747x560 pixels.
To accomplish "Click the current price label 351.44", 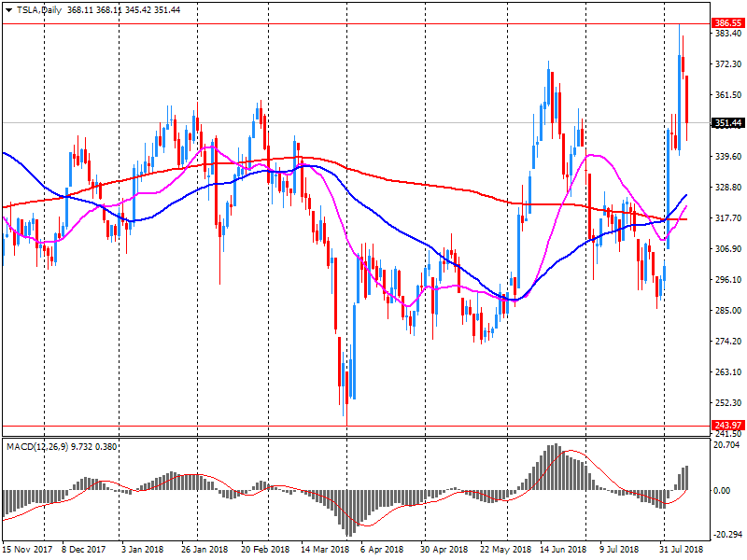I will tap(728, 123).
